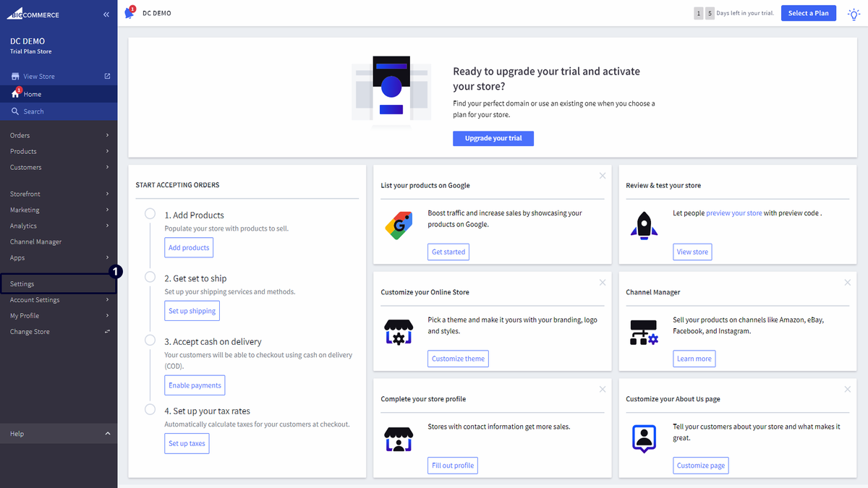Click the BigCommerce logo
Viewport: 868px width, 488px height.
point(34,14)
